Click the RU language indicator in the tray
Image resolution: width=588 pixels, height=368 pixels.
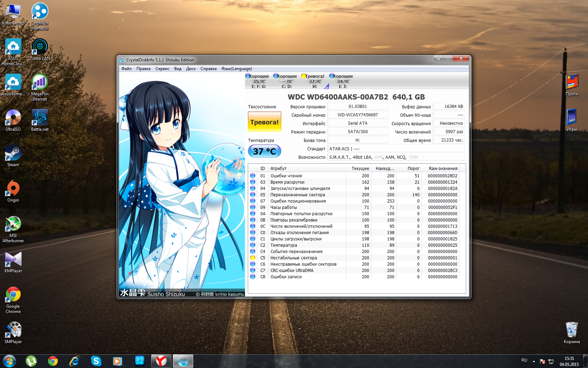point(524,360)
